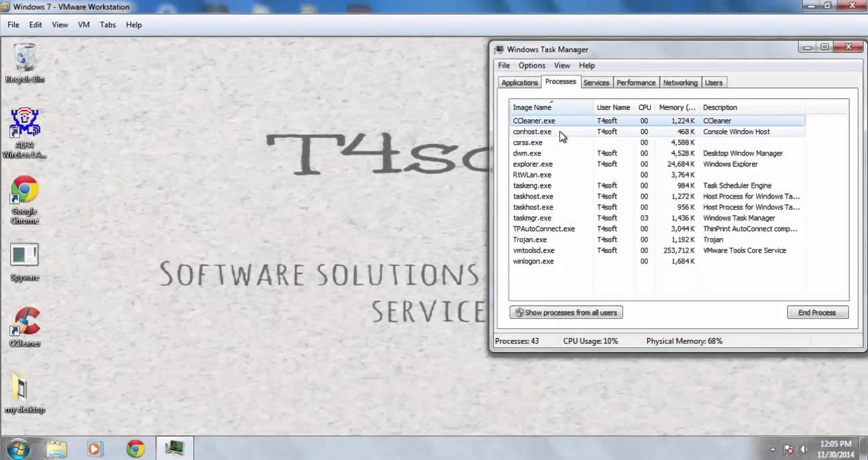Image resolution: width=868 pixels, height=460 pixels.
Task: Open the media player taskbar icon
Action: pos(94,448)
